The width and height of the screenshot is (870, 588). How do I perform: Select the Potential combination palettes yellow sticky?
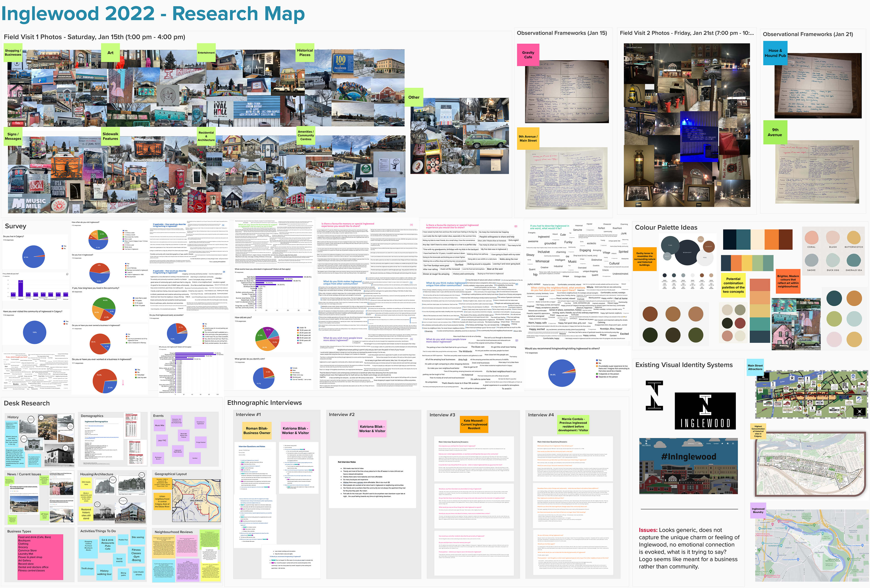tap(733, 285)
